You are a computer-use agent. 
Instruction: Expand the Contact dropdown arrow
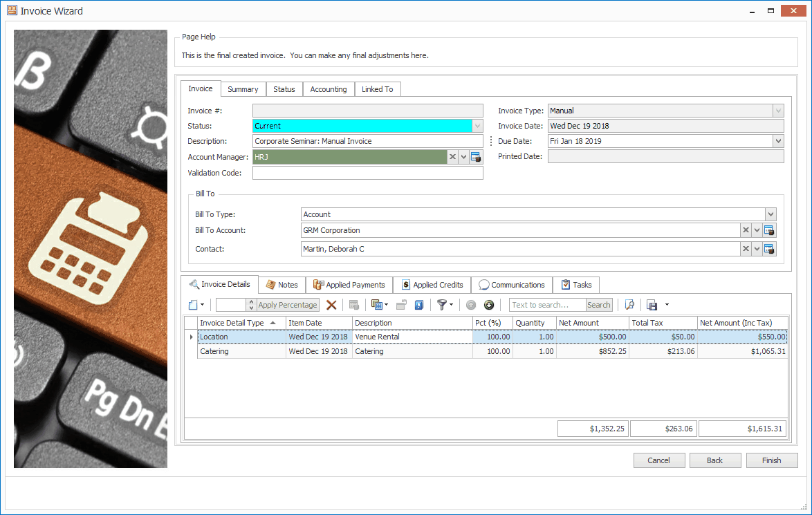tap(757, 249)
